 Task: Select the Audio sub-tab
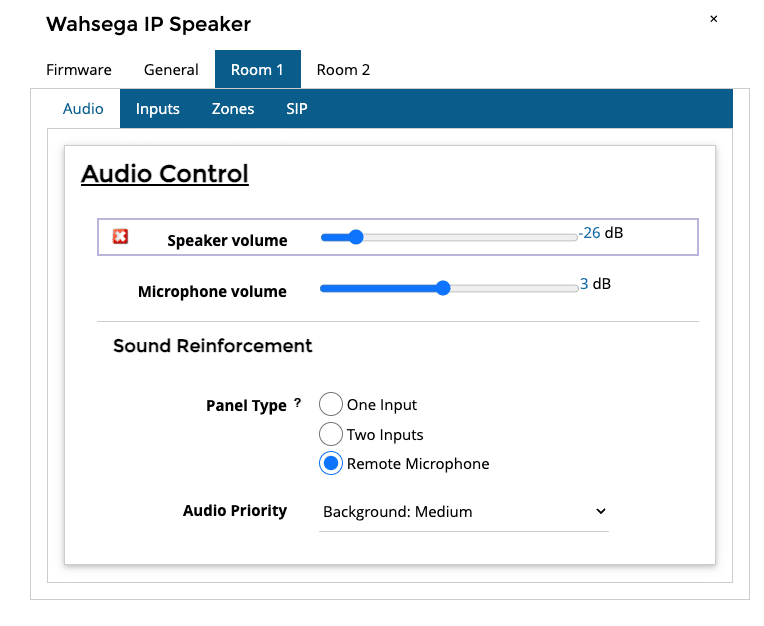coord(83,109)
